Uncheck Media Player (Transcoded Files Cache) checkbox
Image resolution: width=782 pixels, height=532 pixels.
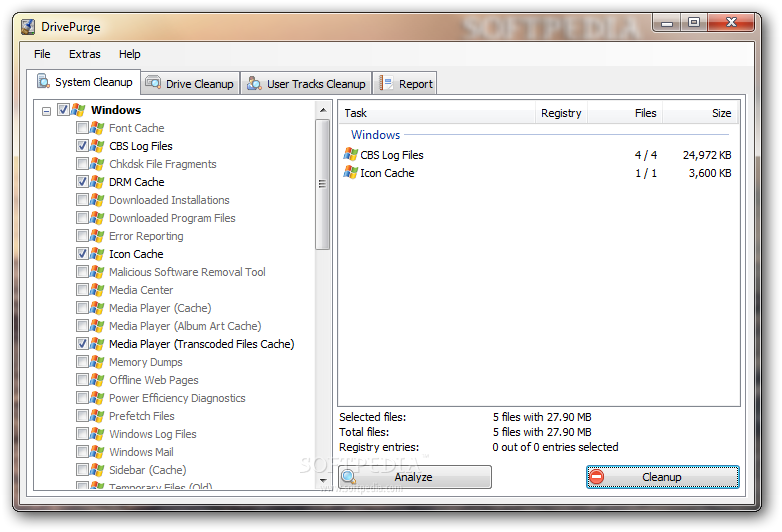82,344
